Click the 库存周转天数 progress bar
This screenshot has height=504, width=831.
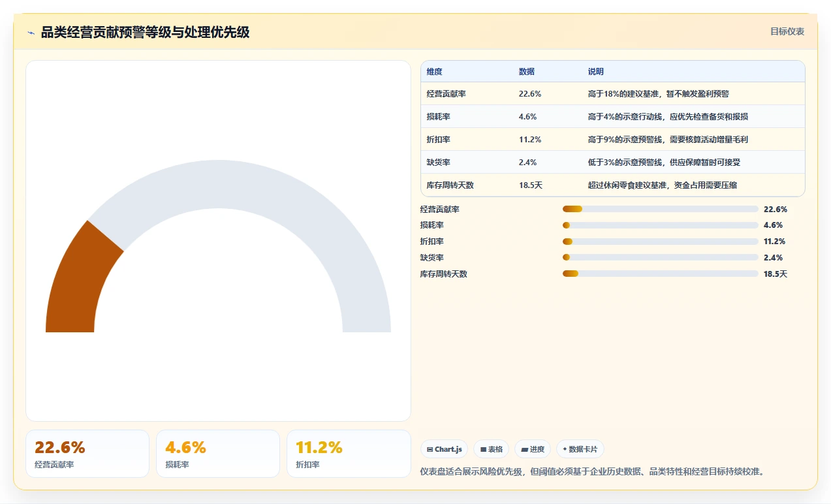661,274
